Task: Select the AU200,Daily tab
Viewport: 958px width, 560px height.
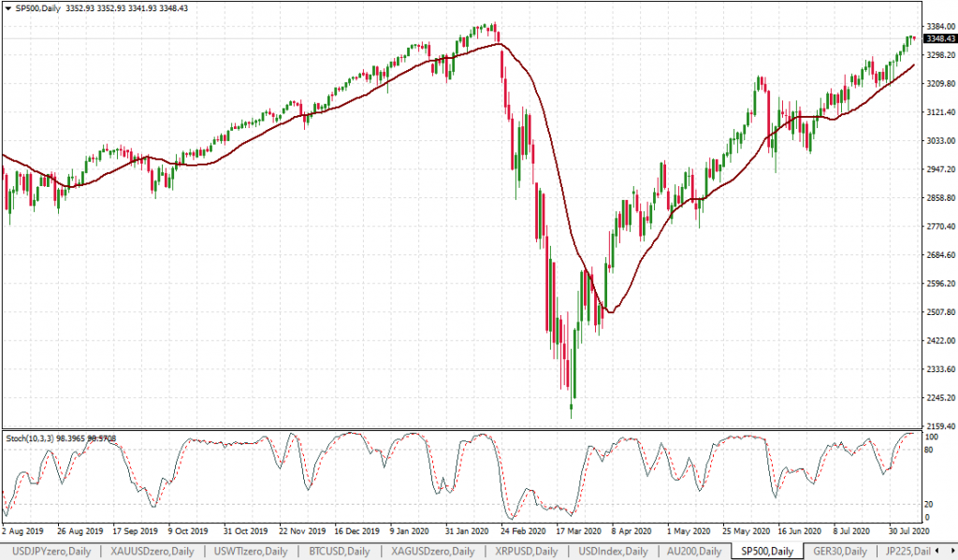Action: pos(692,551)
